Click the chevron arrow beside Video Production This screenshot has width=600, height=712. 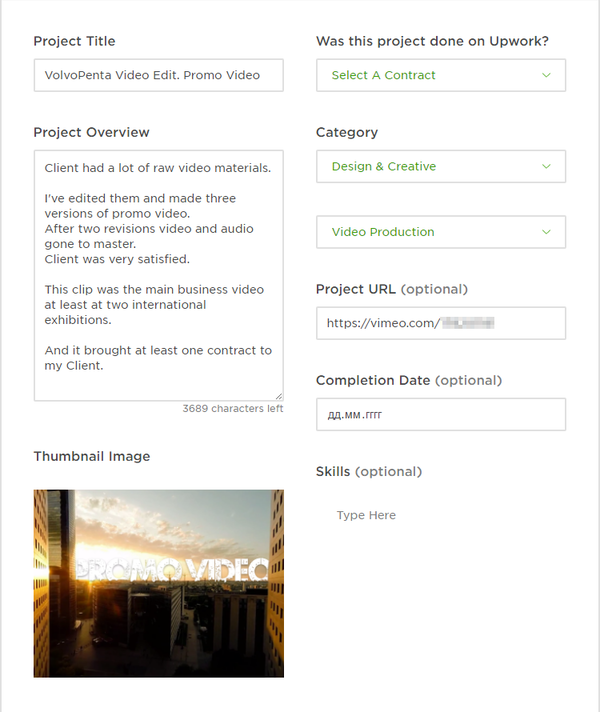(x=546, y=232)
